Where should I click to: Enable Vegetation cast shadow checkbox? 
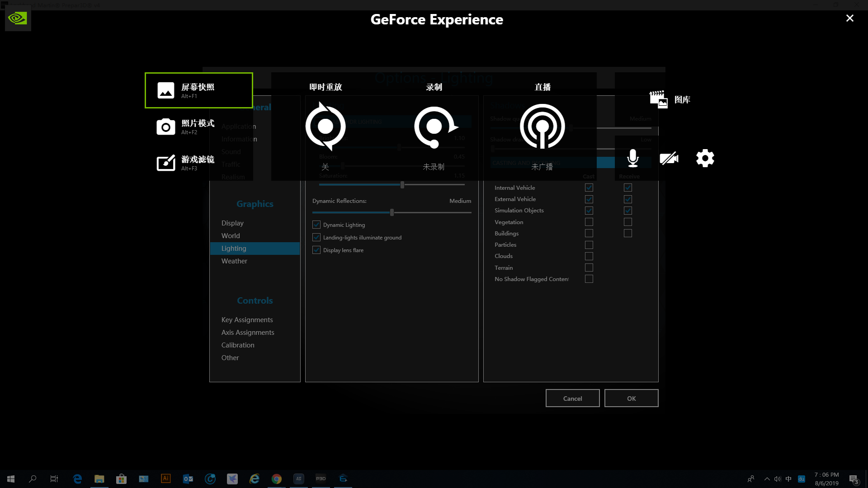pyautogui.click(x=589, y=222)
